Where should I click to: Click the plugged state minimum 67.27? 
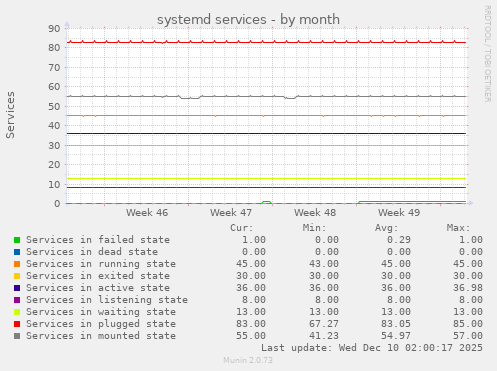324,324
